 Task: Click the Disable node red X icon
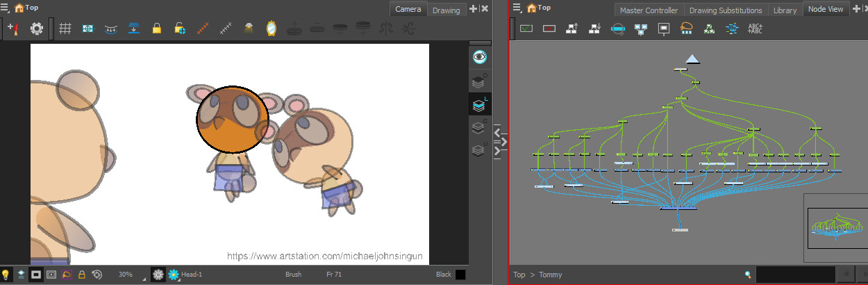(549, 28)
